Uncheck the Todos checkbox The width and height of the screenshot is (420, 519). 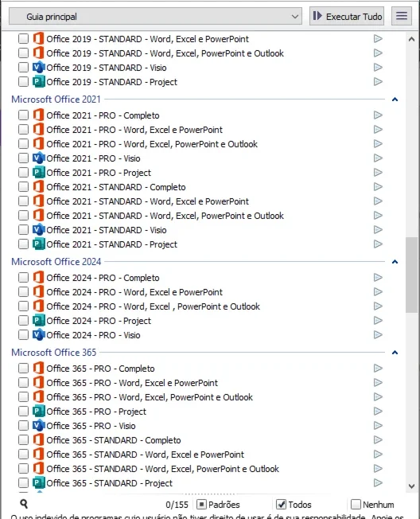click(281, 505)
